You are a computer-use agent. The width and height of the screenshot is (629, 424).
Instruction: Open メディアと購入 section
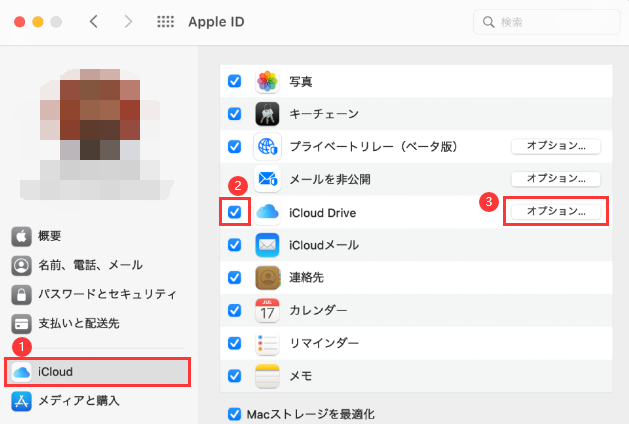coord(79,401)
